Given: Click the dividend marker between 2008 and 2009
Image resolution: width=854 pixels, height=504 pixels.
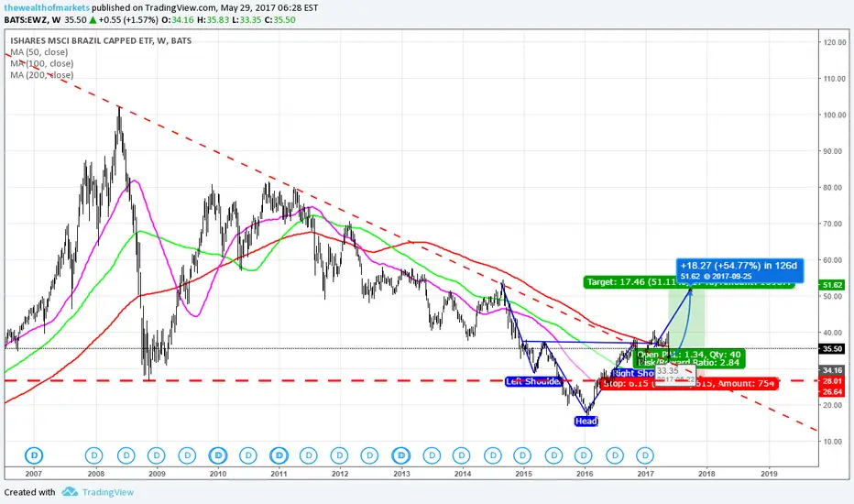Looking at the screenshot, I should click(126, 455).
